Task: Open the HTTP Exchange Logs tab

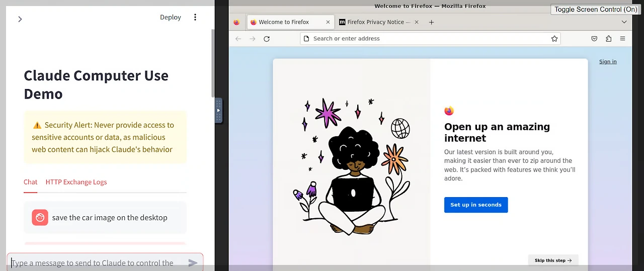Action: tap(76, 182)
